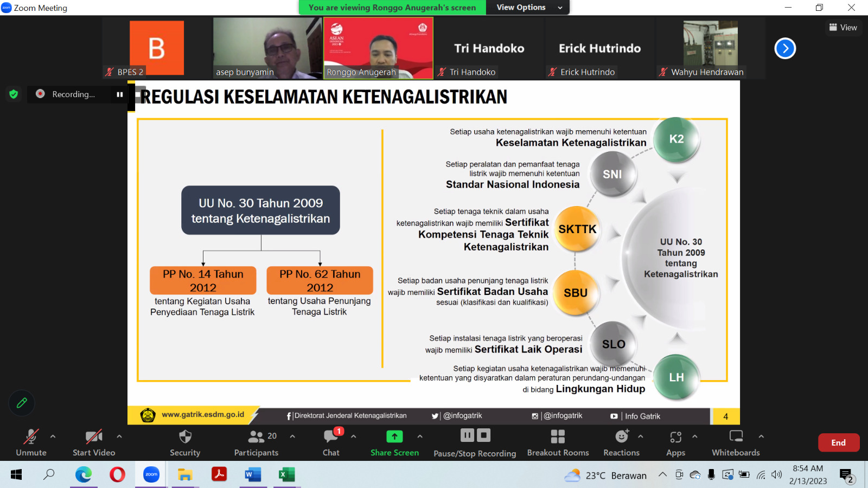Click the SKTTK orange circle

click(x=577, y=229)
